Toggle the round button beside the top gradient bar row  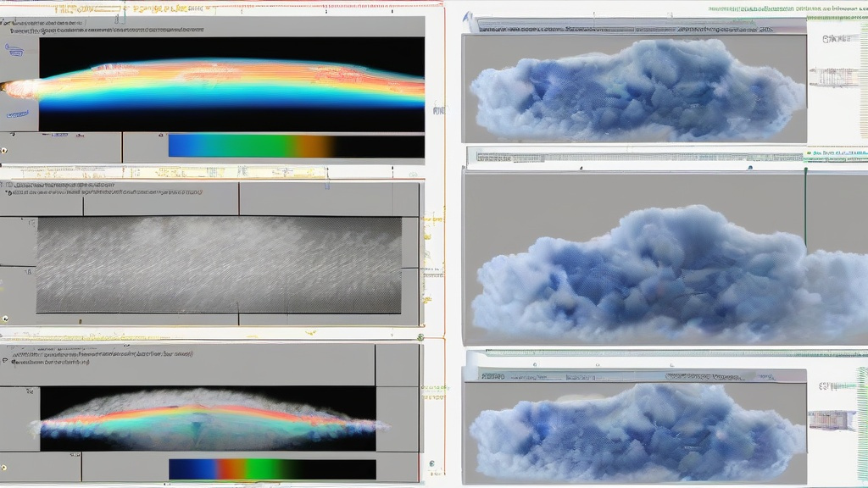[x=5, y=150]
